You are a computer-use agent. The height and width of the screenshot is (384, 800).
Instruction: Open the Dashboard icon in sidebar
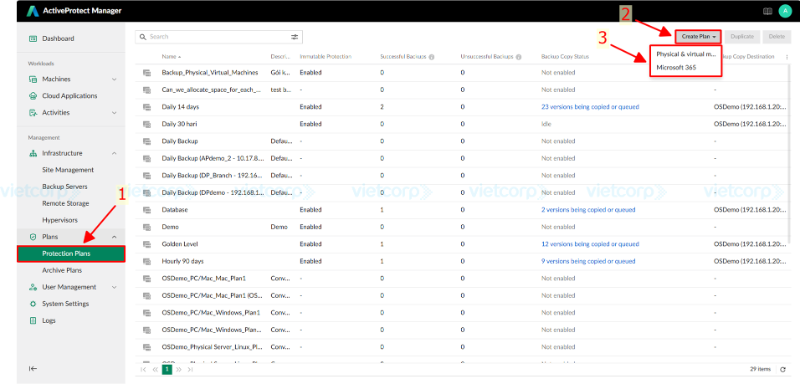(x=33, y=38)
